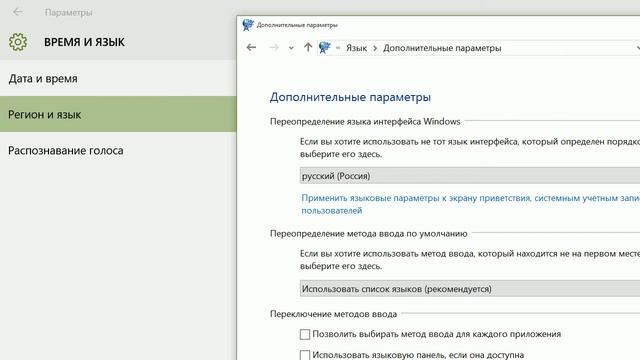Open Дата и время section
Image resolution: width=640 pixels, height=360 pixels.
coord(118,78)
